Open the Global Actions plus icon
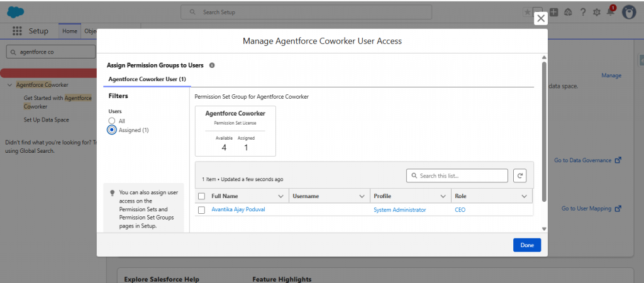The height and width of the screenshot is (283, 644). [x=553, y=13]
